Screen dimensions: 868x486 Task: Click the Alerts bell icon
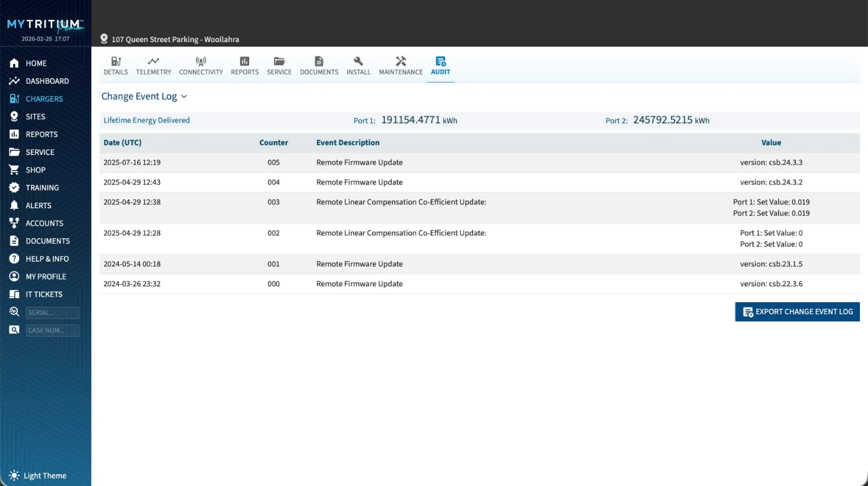(14, 205)
